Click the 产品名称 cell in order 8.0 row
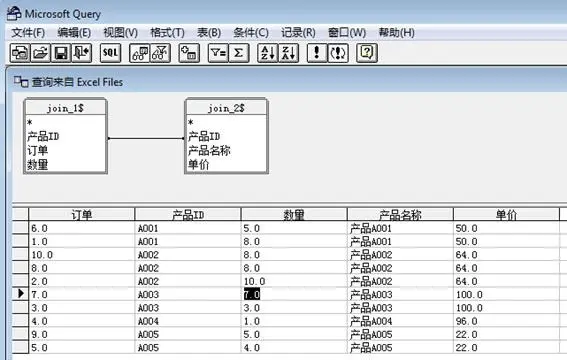This screenshot has height=360, width=567. (400, 268)
